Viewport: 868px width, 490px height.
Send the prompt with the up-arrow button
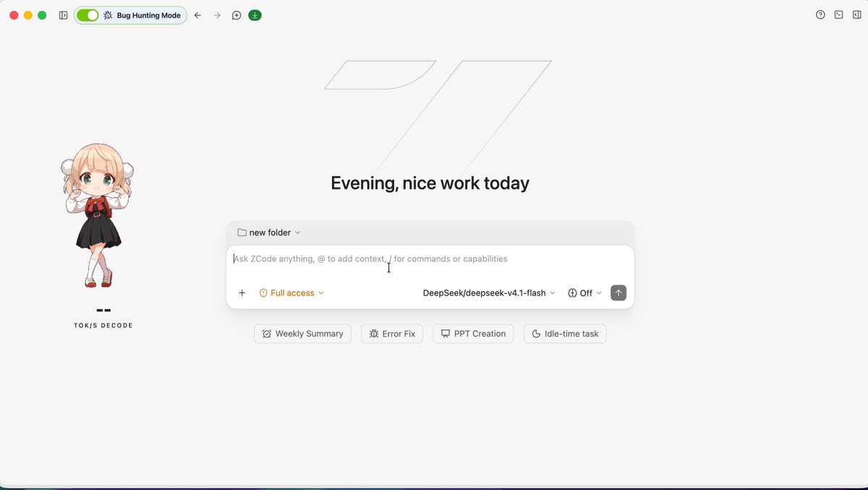618,293
